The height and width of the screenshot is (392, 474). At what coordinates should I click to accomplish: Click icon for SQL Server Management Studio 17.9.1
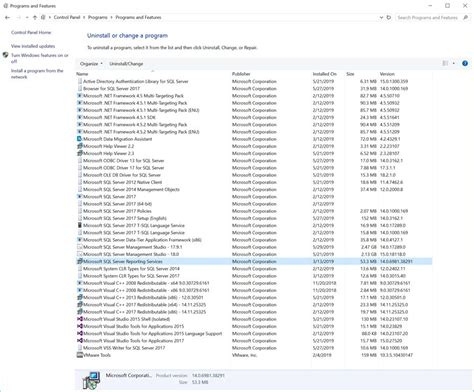(x=79, y=247)
